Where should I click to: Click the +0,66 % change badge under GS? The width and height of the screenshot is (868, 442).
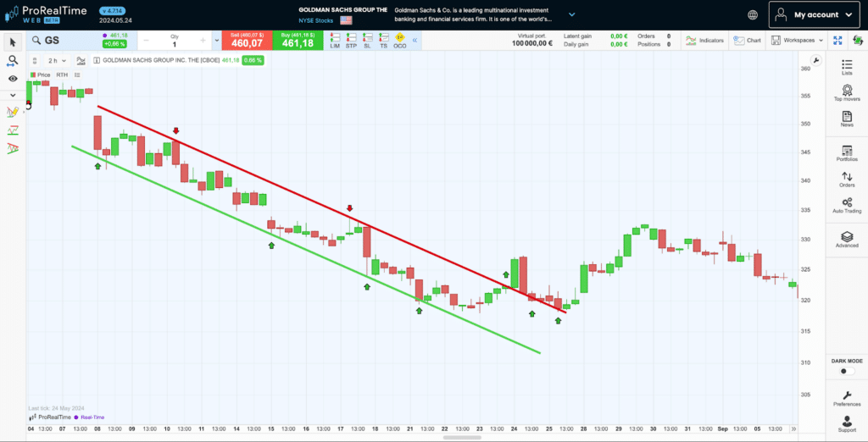115,44
